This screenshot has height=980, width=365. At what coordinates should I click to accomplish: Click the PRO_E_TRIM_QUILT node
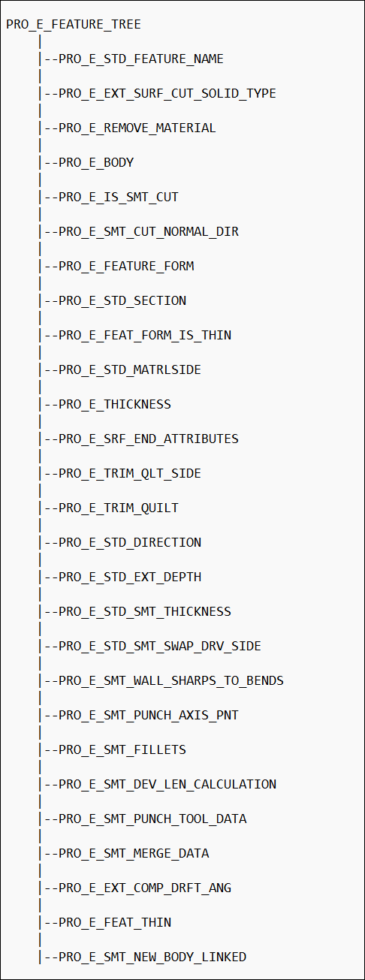coord(119,508)
